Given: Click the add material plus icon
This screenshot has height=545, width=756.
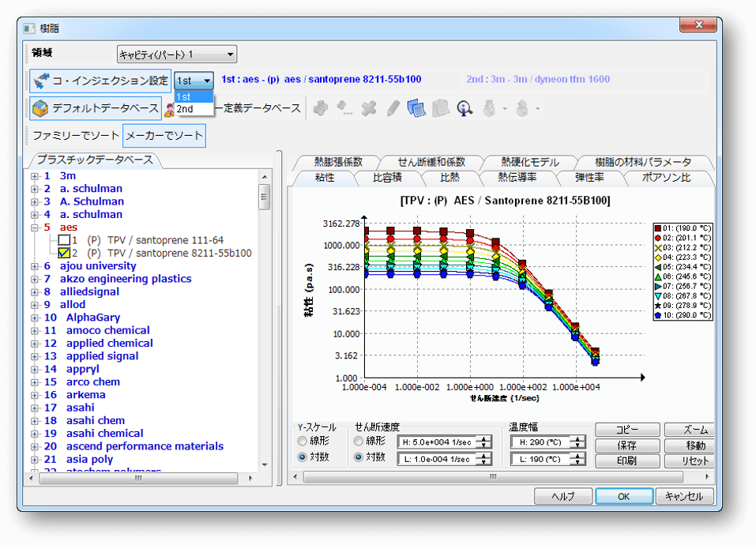Looking at the screenshot, I should coord(320,108).
